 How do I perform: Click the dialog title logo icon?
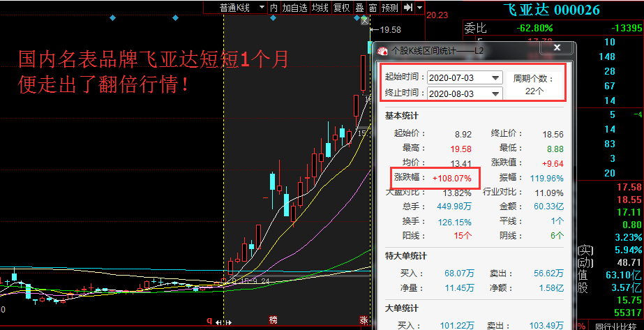382,50
